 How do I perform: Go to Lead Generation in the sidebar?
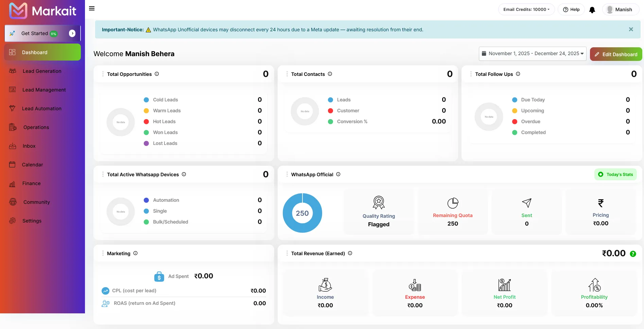point(42,71)
